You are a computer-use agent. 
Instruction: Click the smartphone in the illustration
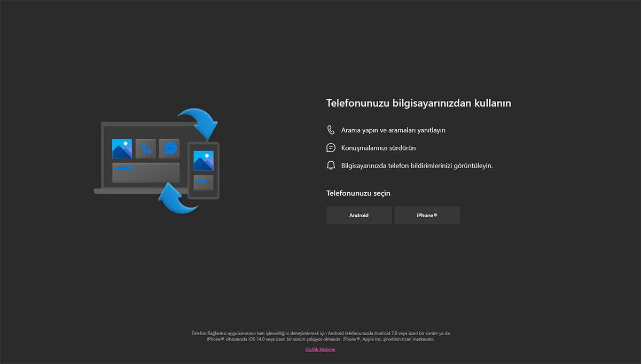click(x=204, y=171)
